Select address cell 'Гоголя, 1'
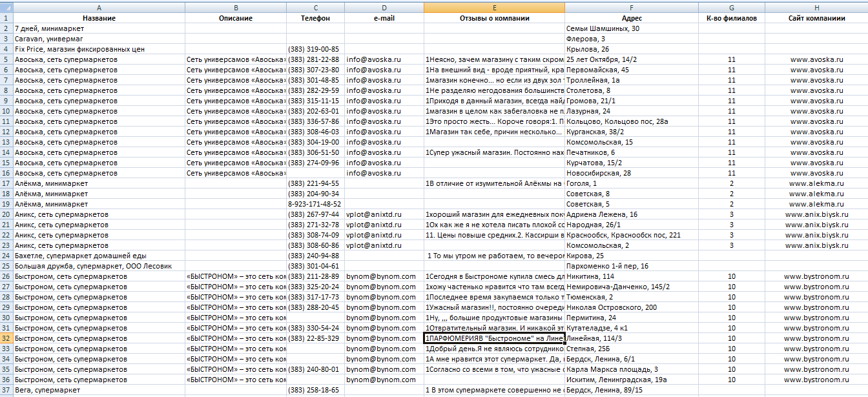This screenshot has width=868, height=397. coord(631,183)
